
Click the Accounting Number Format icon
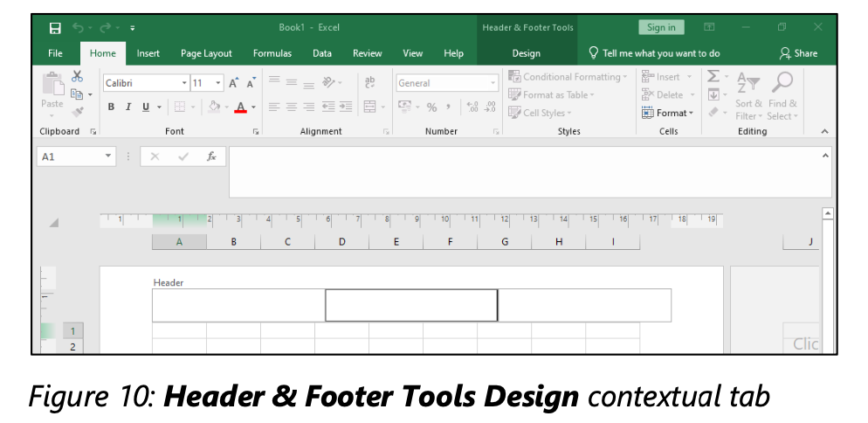404,107
